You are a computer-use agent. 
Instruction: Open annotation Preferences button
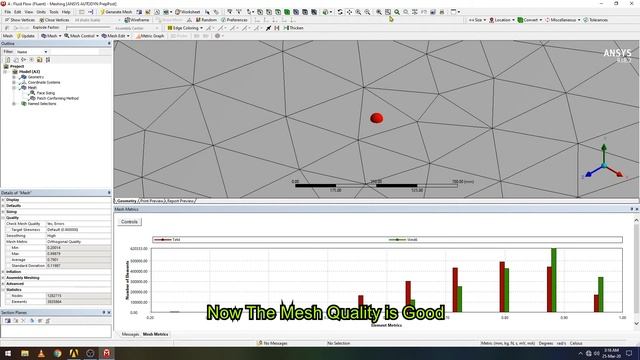(234, 20)
